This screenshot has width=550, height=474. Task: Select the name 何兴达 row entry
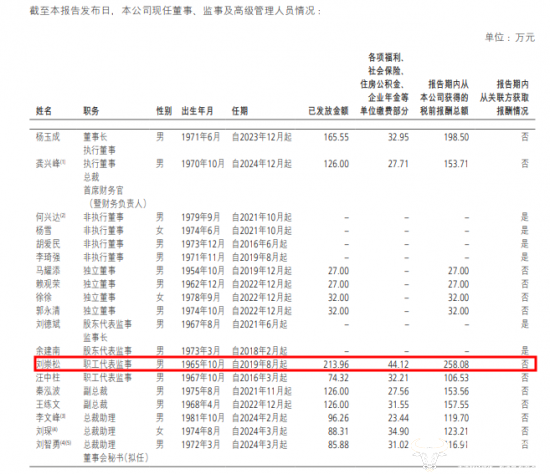click(x=48, y=217)
